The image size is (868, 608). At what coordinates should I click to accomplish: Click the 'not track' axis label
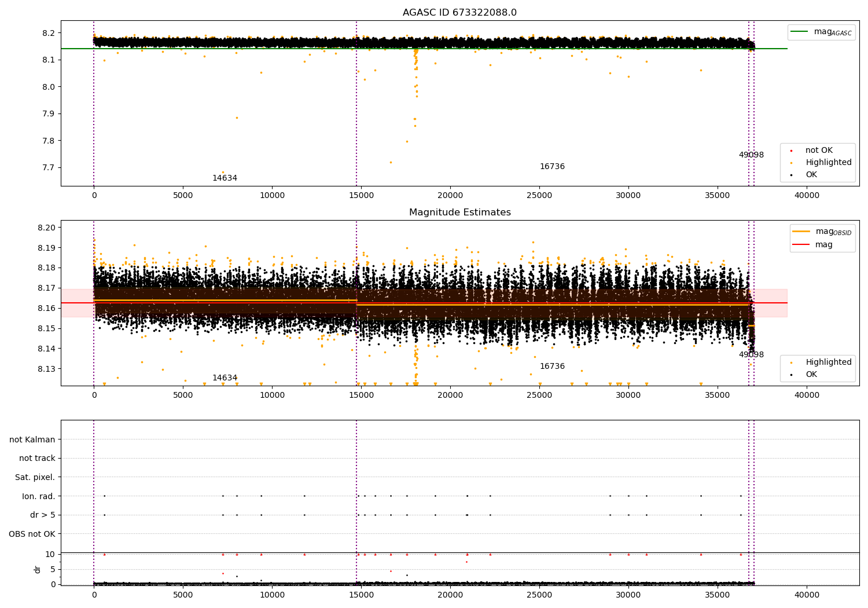[x=37, y=459]
